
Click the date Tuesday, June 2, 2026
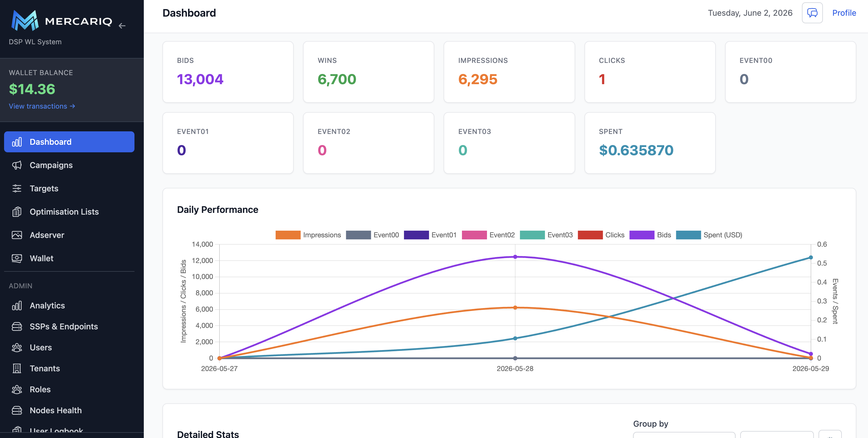click(x=750, y=13)
